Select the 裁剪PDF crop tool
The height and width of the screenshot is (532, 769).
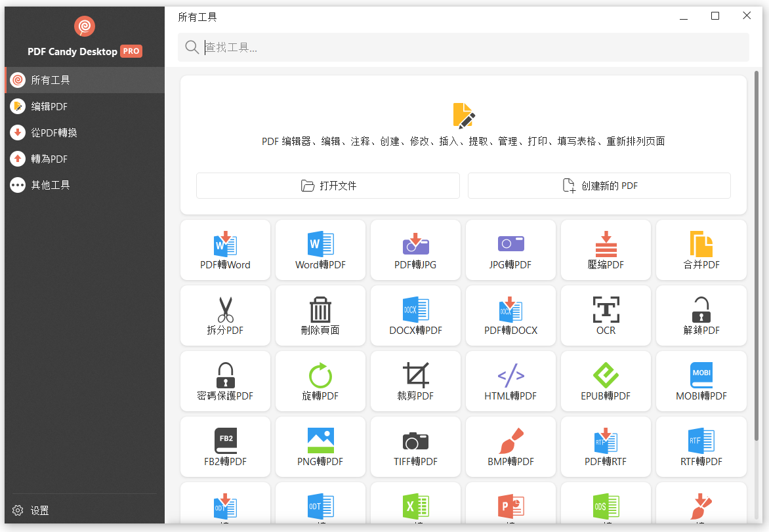pos(415,381)
